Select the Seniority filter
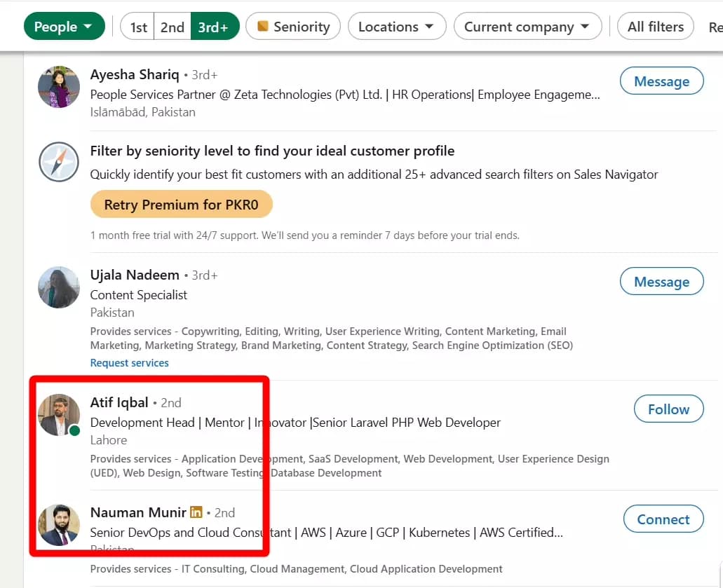This screenshot has height=588, width=723. [x=292, y=26]
